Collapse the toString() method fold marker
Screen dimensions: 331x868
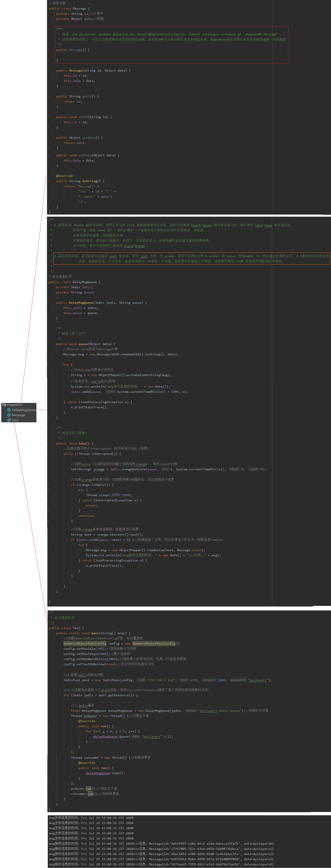(48, 181)
